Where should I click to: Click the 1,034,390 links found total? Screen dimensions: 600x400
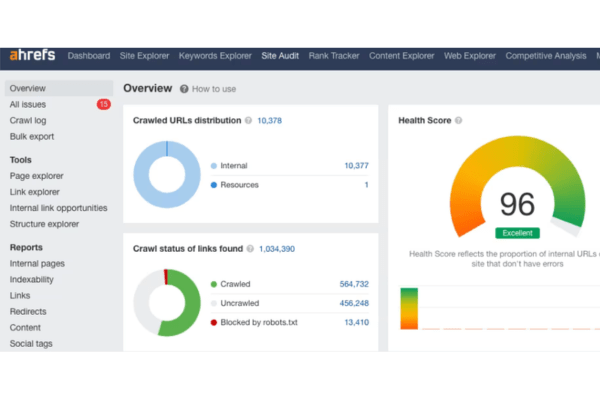click(x=277, y=249)
